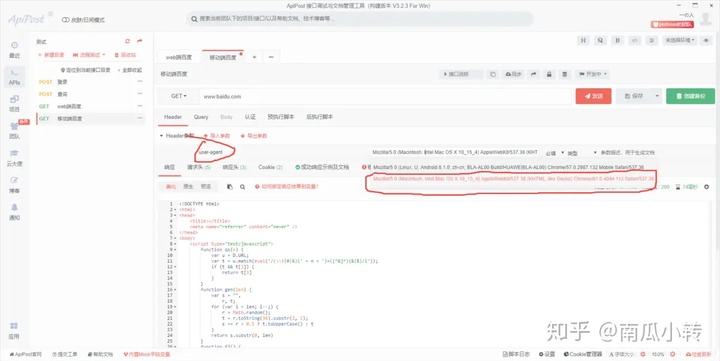Click the refresh icon in the project panel
Screen dimensions: 720x361
coord(128,41)
